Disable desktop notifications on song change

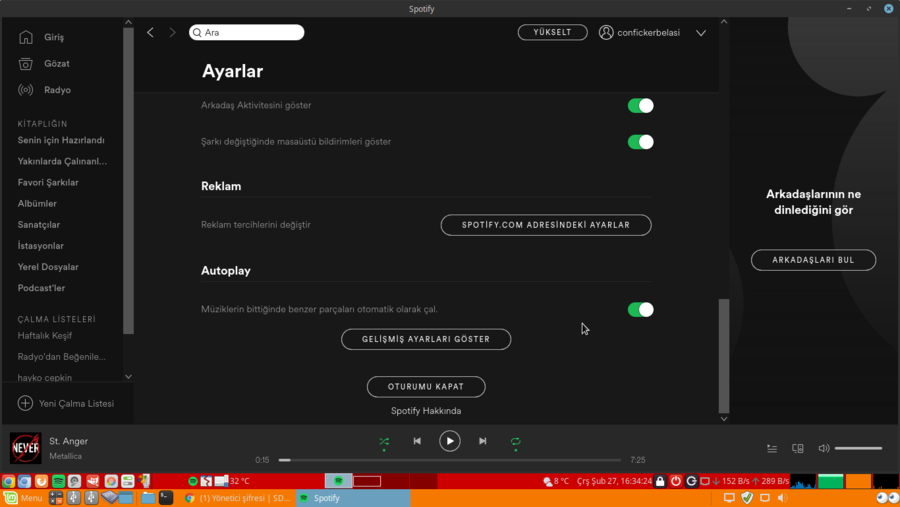(x=641, y=142)
